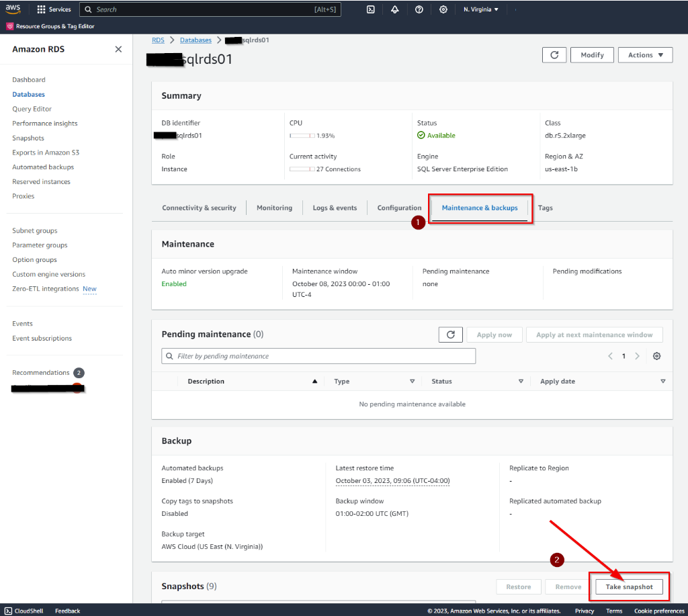The image size is (688, 616).
Task: Go to next page of pending maintenance
Action: 637,356
